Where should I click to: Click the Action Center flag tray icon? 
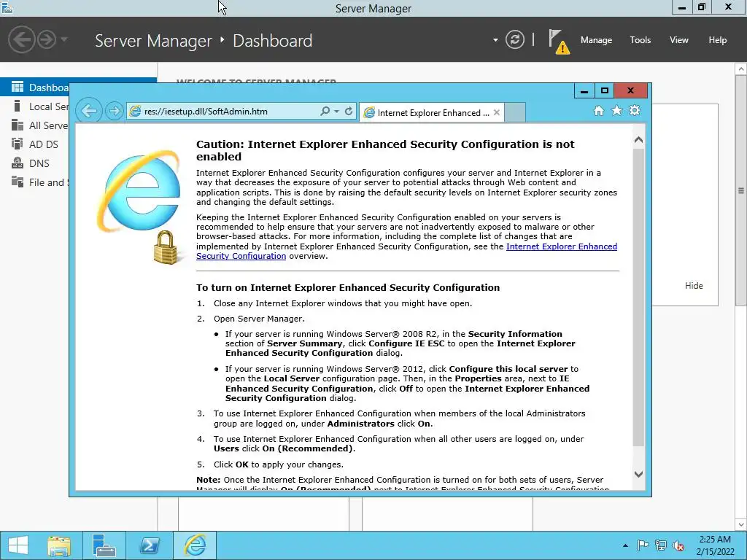643,545
